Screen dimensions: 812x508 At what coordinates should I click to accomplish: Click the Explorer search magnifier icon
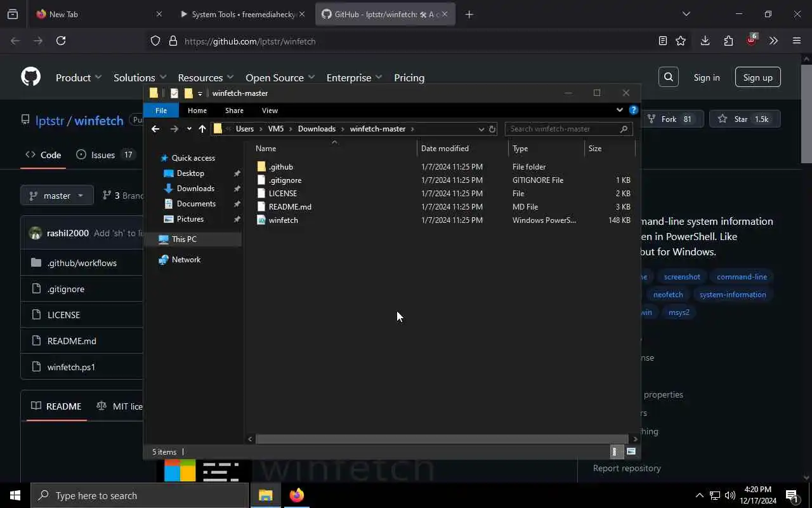tap(624, 129)
